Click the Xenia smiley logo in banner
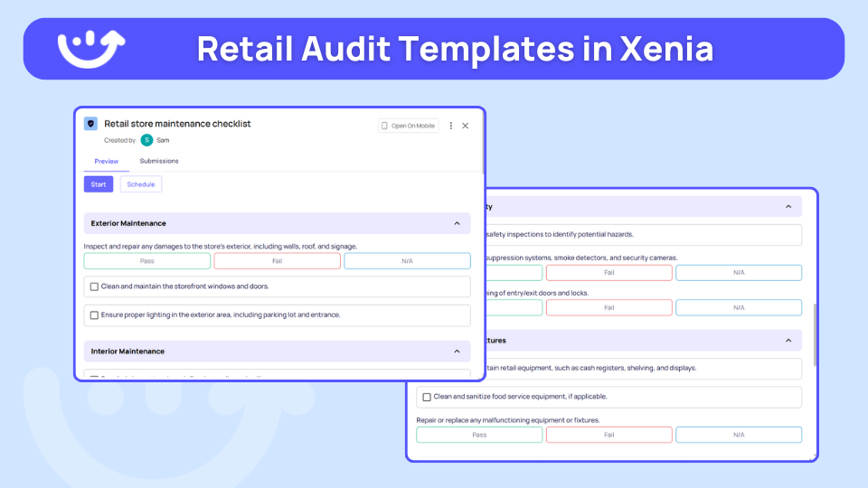 (x=91, y=49)
